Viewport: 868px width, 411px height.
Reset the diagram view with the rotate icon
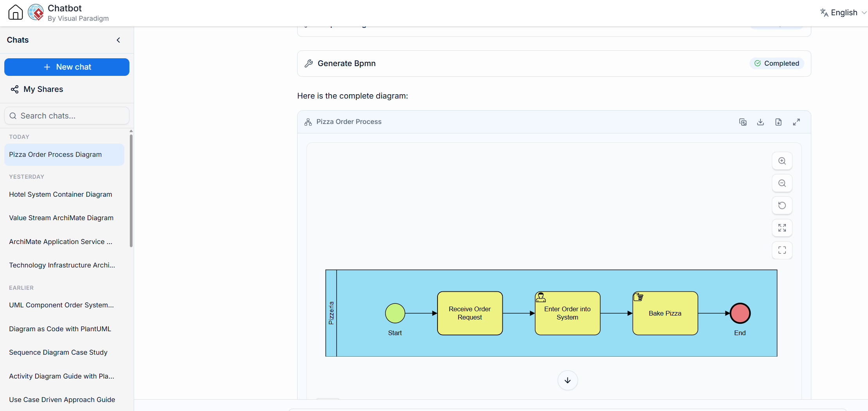[x=782, y=205]
